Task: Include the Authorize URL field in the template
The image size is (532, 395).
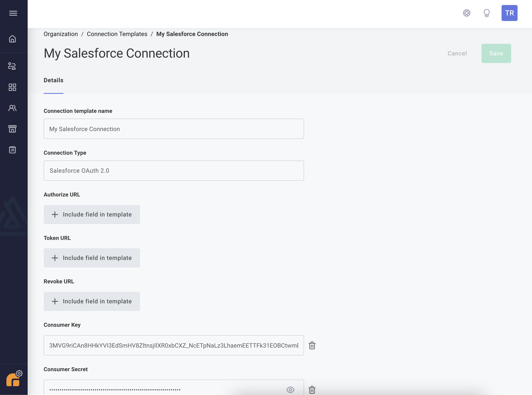Action: [x=92, y=215]
